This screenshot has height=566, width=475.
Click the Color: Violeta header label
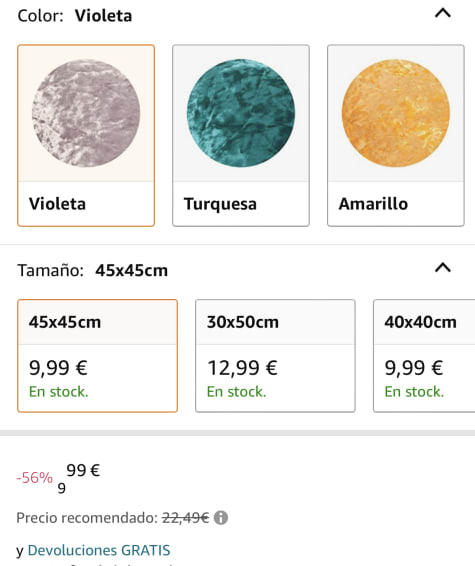pos(75,16)
